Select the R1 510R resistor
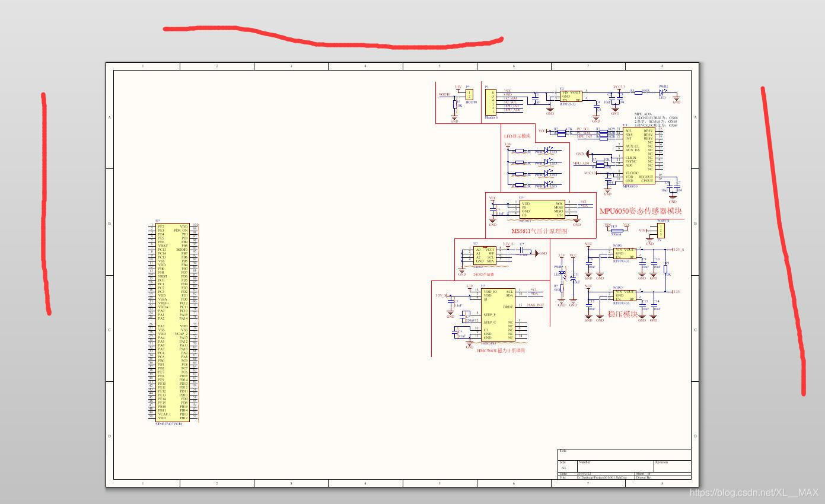The image size is (825, 504). click(638, 92)
